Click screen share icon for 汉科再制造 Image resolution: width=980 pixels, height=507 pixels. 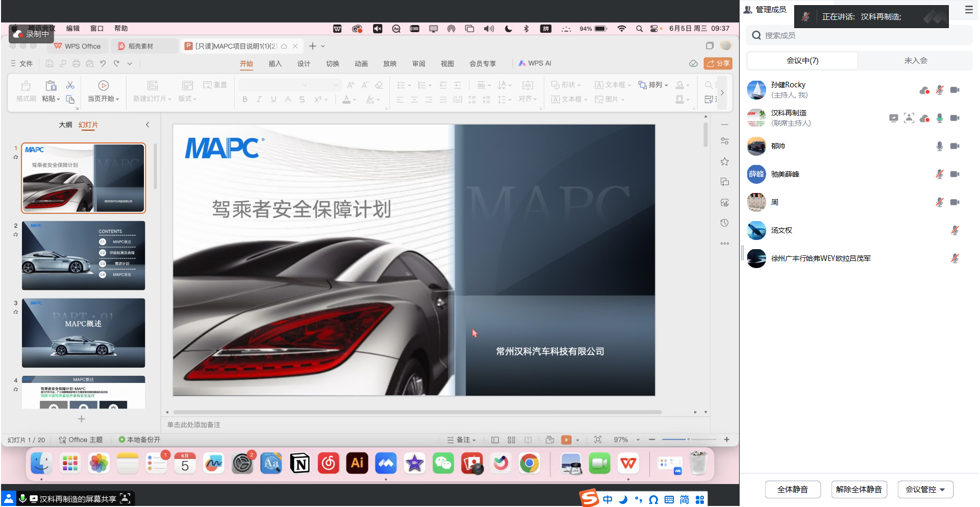pos(894,118)
